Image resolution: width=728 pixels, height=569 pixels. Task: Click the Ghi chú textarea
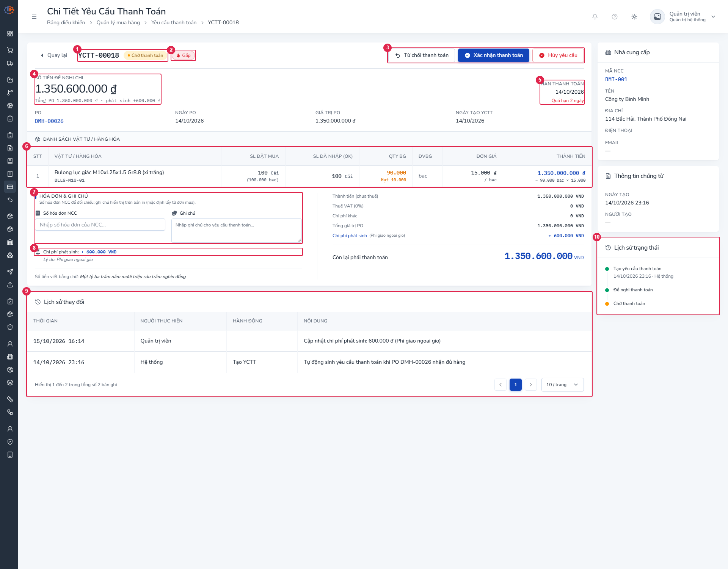tap(237, 231)
